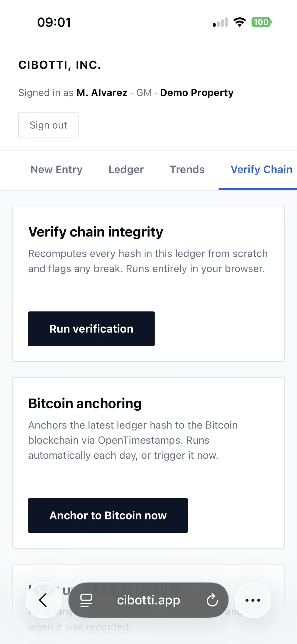Start the Run verification button
297x644 pixels.
(91, 329)
